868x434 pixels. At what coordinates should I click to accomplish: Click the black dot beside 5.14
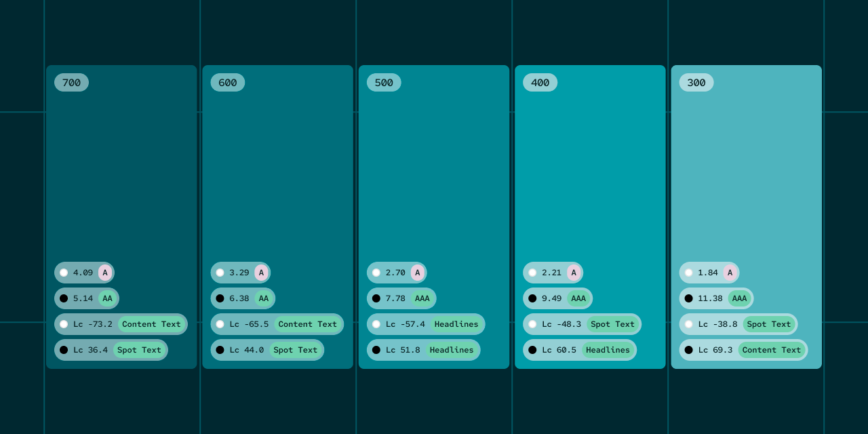64,298
